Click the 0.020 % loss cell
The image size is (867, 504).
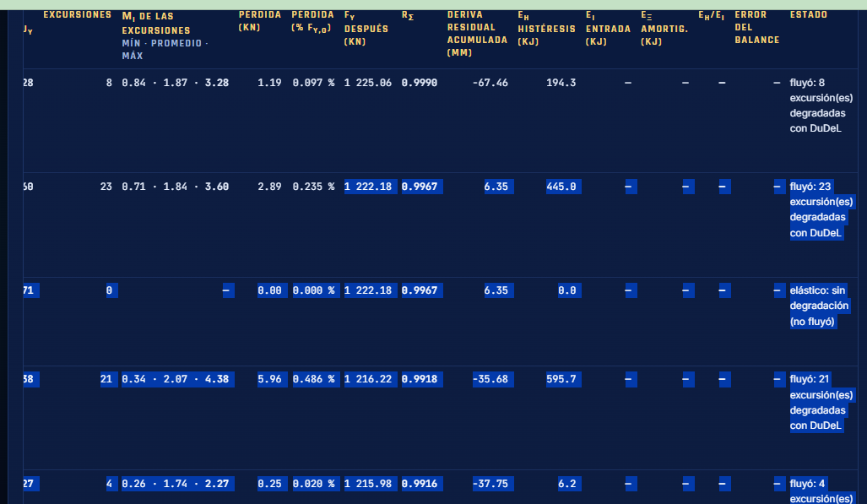313,484
